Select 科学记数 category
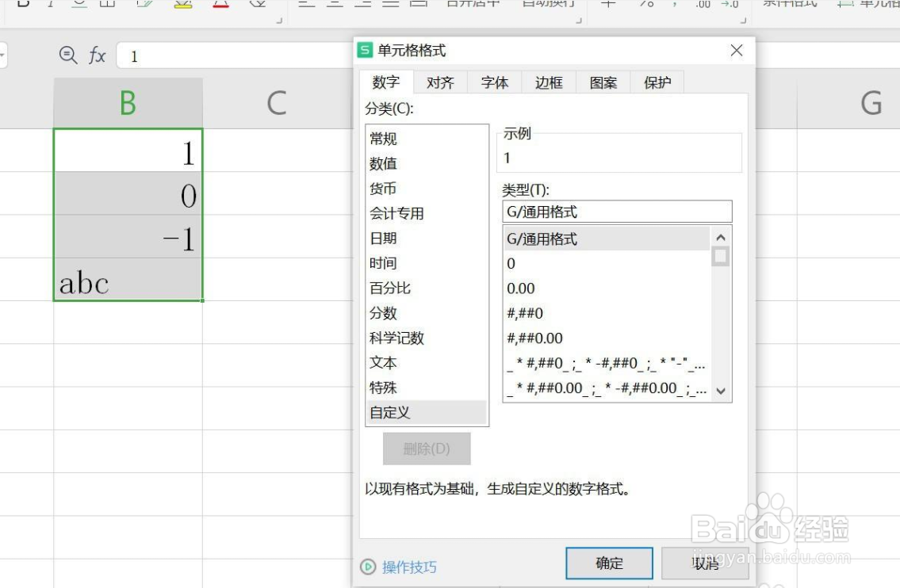Screen dimensions: 900x588 point(426,338)
